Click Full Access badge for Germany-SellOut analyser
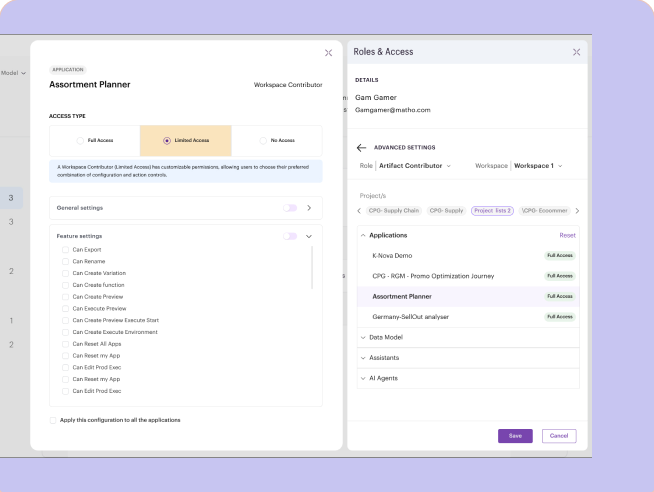The image size is (654, 492). 560,317
